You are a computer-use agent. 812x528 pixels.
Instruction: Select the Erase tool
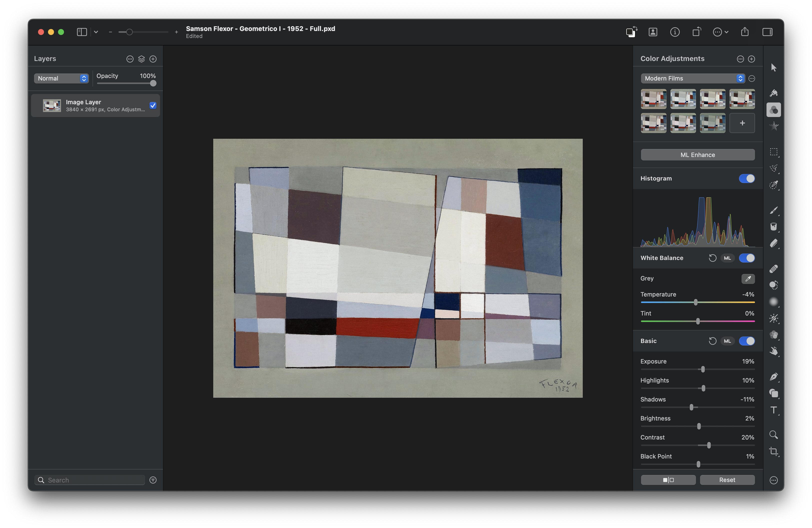tap(773, 243)
